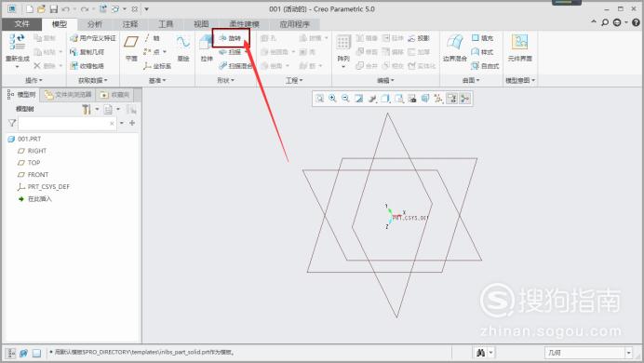Click the Freestyle (自由式) tool
This screenshot has height=363, width=644.
(x=485, y=66)
